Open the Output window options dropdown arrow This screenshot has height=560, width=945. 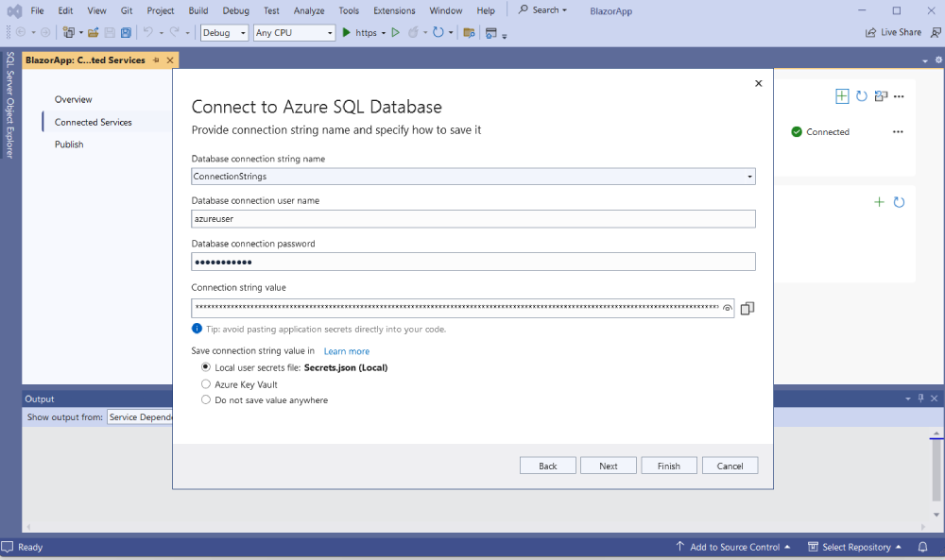point(907,399)
